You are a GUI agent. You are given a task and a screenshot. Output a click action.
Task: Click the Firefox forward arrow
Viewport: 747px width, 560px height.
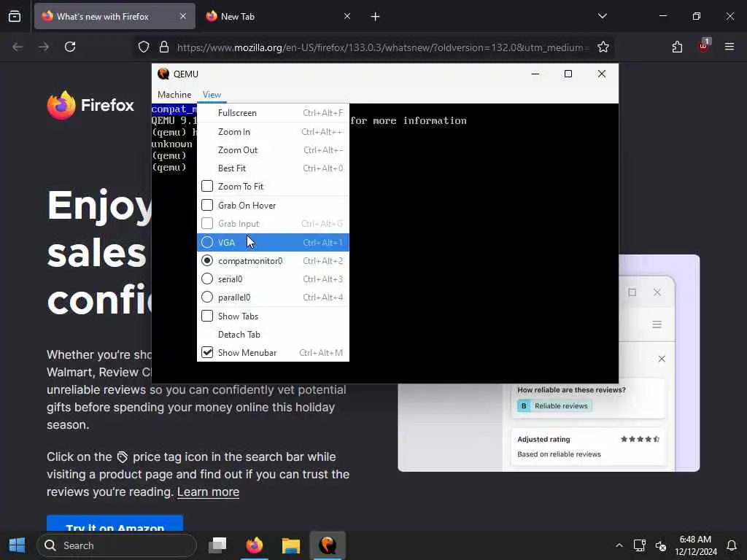tap(44, 47)
